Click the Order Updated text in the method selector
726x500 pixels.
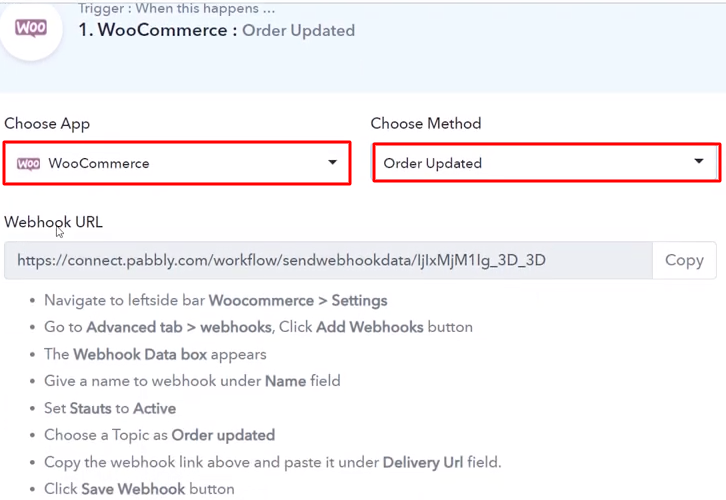433,163
